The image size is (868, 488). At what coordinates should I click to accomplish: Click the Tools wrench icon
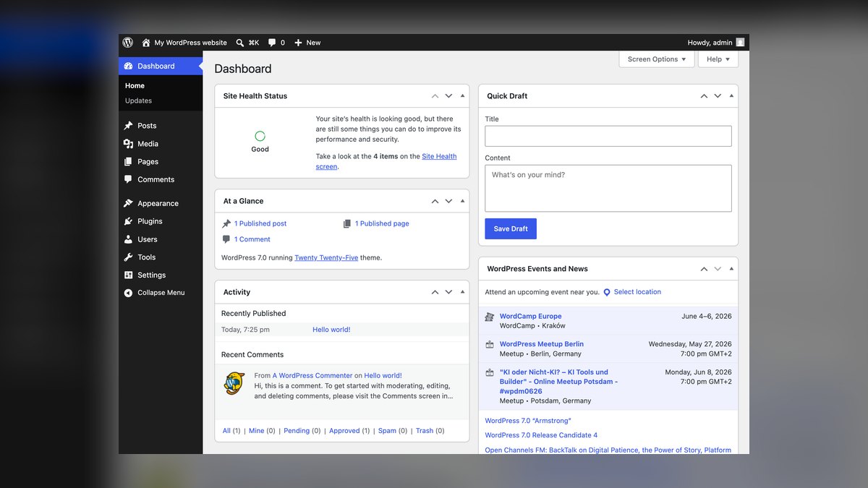[128, 257]
